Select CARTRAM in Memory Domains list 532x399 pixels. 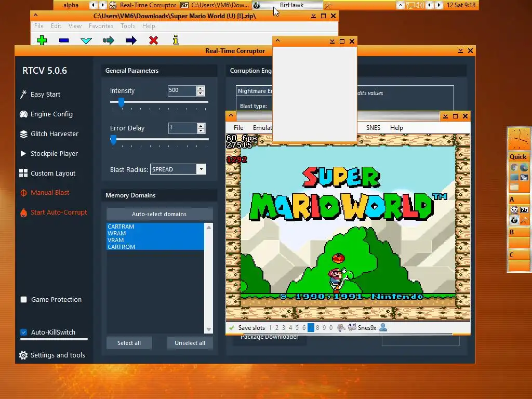[x=155, y=227]
